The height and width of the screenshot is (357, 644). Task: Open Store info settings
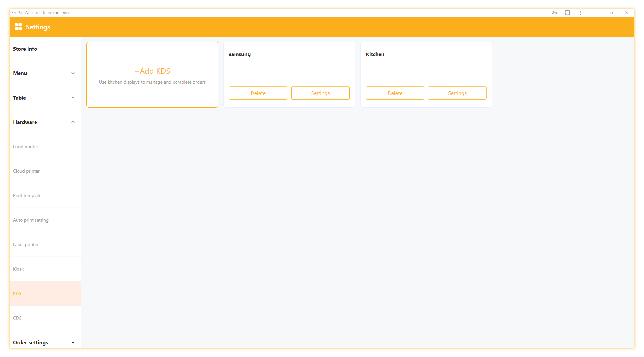click(x=45, y=49)
